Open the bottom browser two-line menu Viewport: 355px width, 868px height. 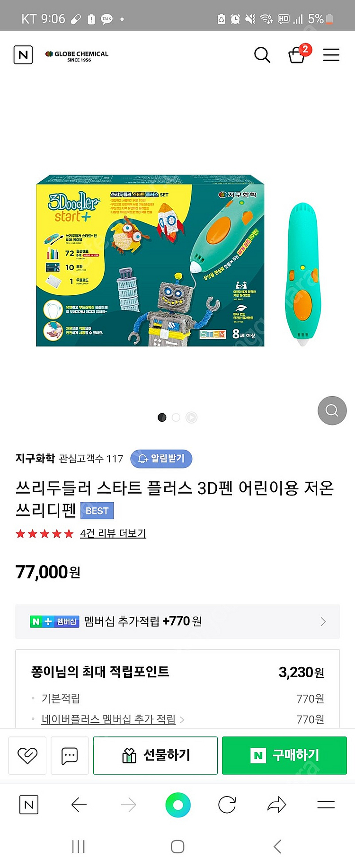[326, 805]
